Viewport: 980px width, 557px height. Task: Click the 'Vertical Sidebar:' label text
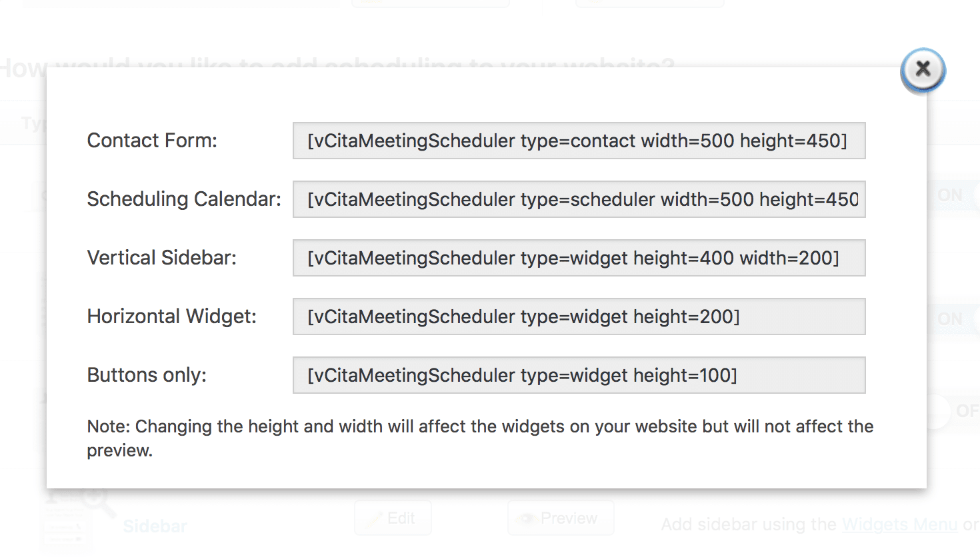click(162, 258)
